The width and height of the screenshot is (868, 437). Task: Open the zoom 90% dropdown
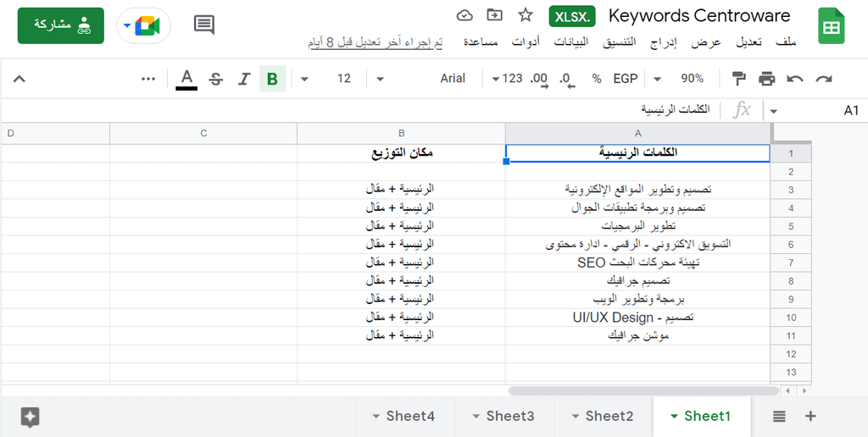tap(681, 79)
